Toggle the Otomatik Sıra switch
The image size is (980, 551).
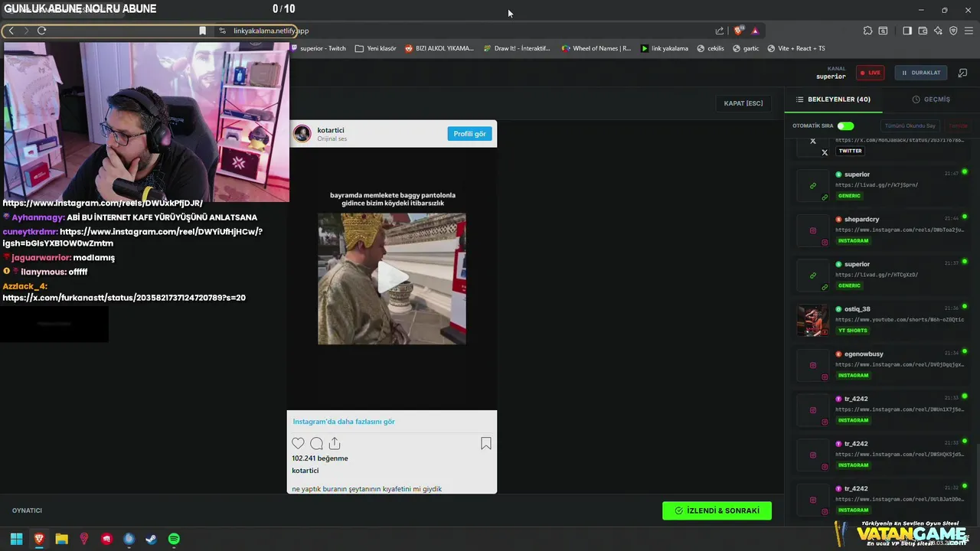coord(845,126)
